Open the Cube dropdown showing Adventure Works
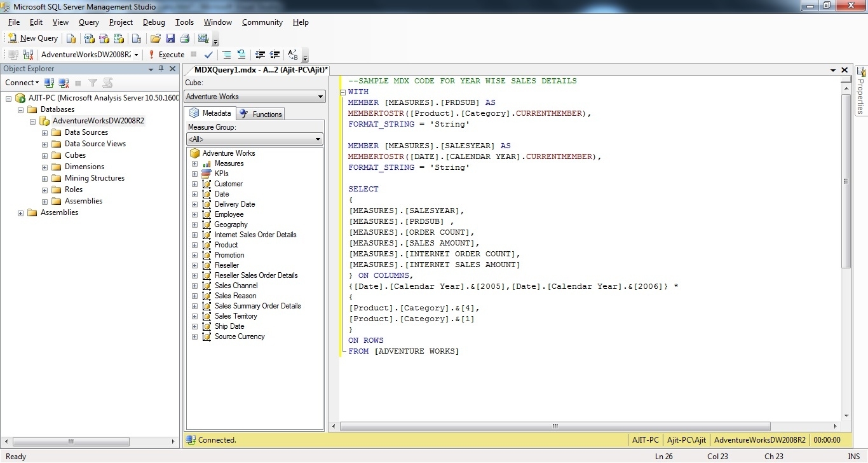This screenshot has height=463, width=868. pyautogui.click(x=255, y=97)
